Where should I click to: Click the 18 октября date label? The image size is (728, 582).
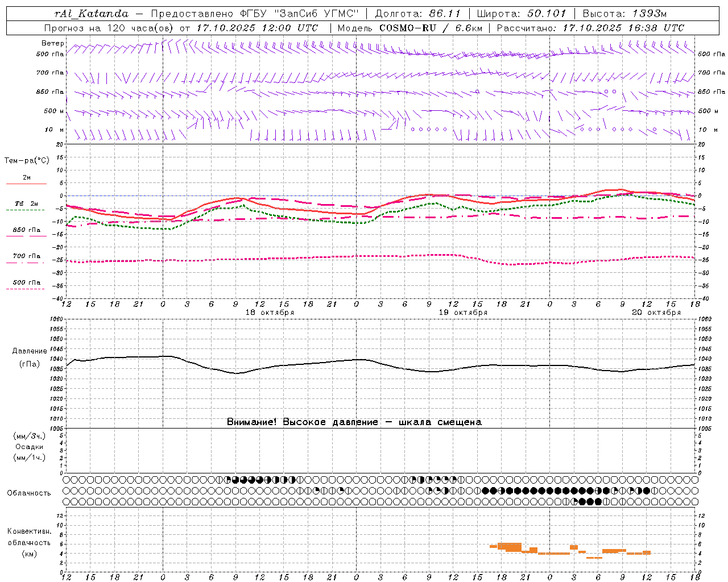[270, 313]
